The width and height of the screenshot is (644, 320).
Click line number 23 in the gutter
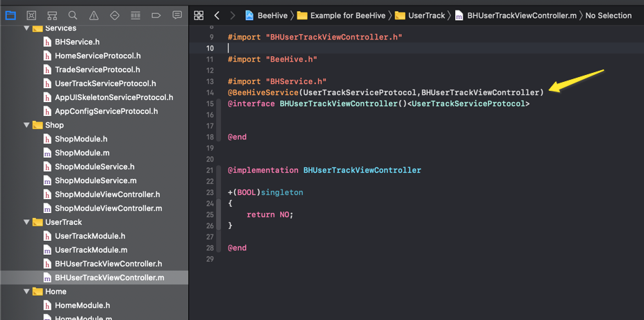(210, 192)
